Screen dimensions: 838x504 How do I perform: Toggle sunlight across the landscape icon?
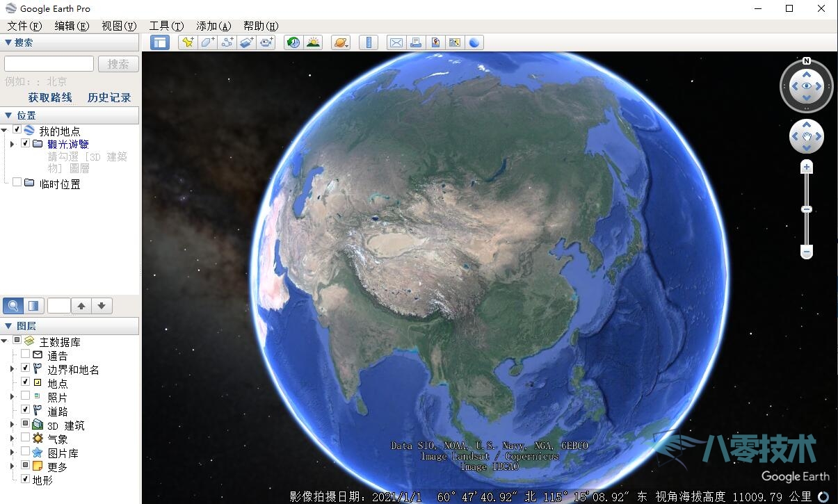(313, 42)
